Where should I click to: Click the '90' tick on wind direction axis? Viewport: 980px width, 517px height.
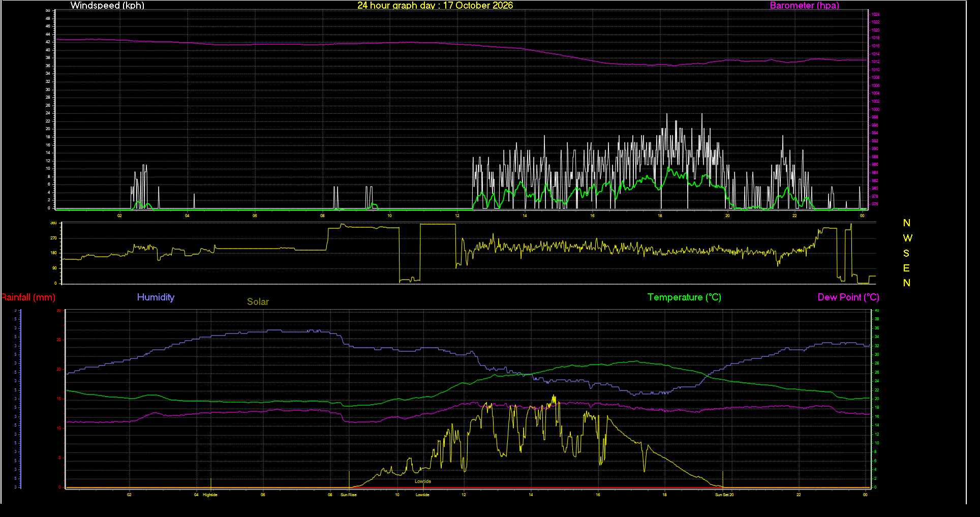(54, 268)
